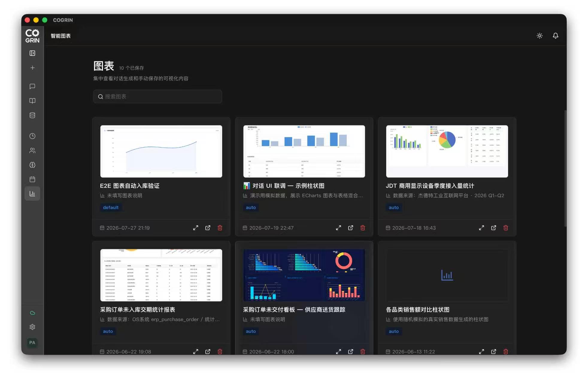The width and height of the screenshot is (588, 383).
Task: Click 'auto' tag on 采购订单未交付看板 card
Action: pyautogui.click(x=251, y=332)
